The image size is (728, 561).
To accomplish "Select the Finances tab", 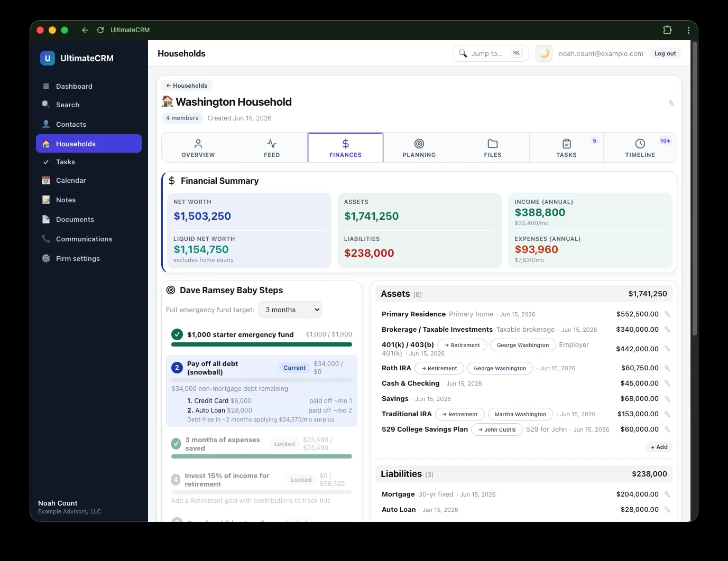I will [x=346, y=147].
